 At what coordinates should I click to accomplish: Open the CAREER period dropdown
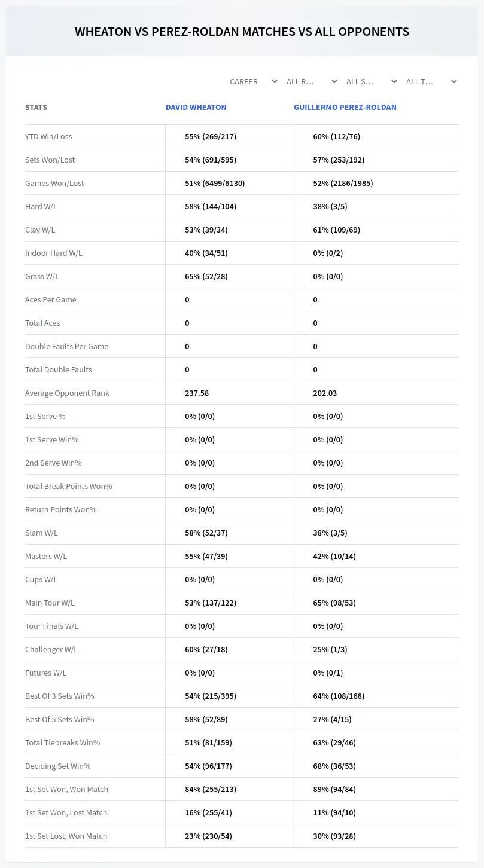point(253,81)
